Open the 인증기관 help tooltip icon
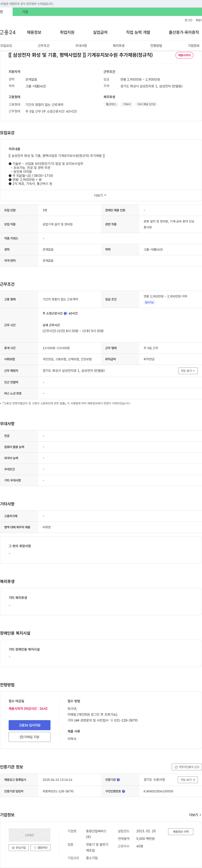 pyautogui.click(x=118, y=780)
